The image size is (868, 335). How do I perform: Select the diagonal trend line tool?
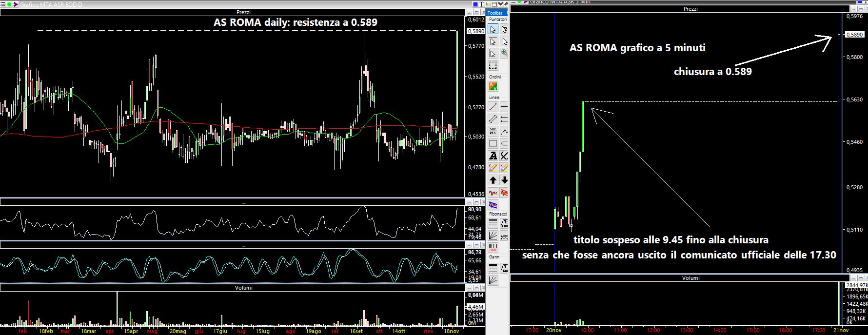pos(493,107)
